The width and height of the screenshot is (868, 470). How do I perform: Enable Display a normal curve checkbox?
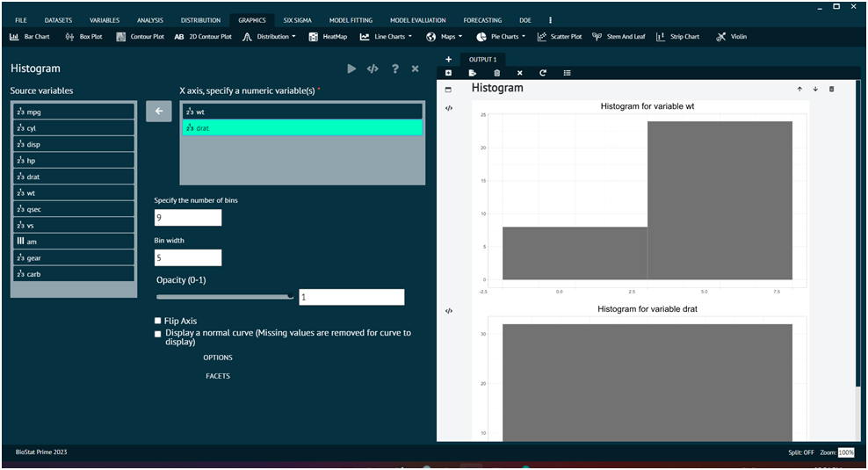(158, 334)
